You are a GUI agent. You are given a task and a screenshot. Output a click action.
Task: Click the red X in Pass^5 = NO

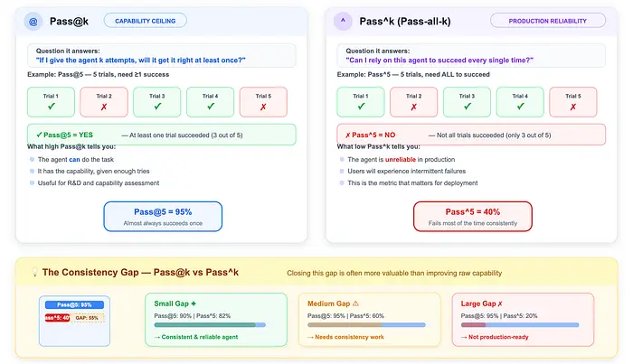[x=347, y=135]
